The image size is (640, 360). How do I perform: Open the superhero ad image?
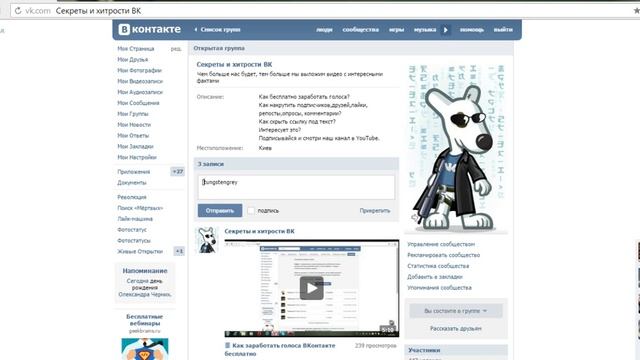coord(145,349)
